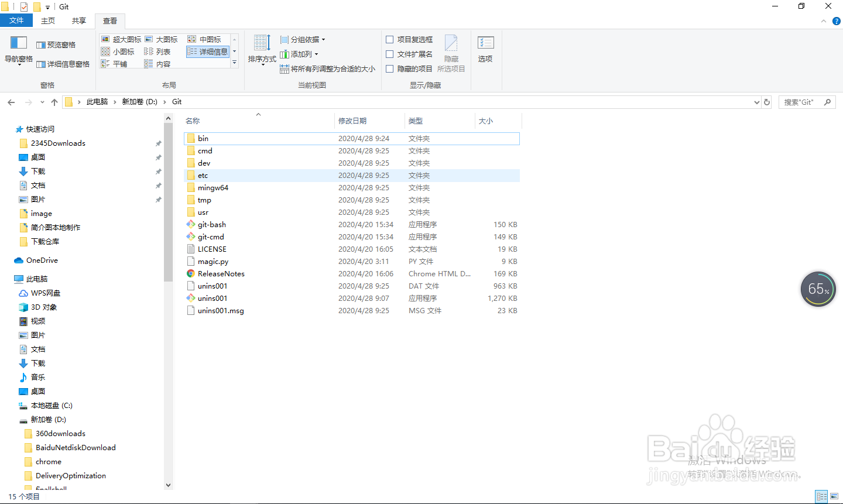Image resolution: width=843 pixels, height=504 pixels.
Task: Click the Help question mark button
Action: (x=837, y=20)
